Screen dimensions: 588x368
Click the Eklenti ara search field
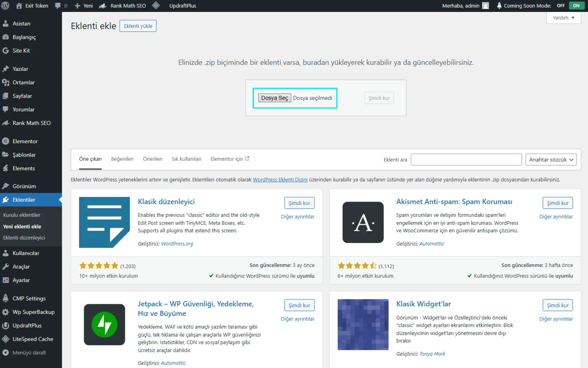(x=466, y=159)
